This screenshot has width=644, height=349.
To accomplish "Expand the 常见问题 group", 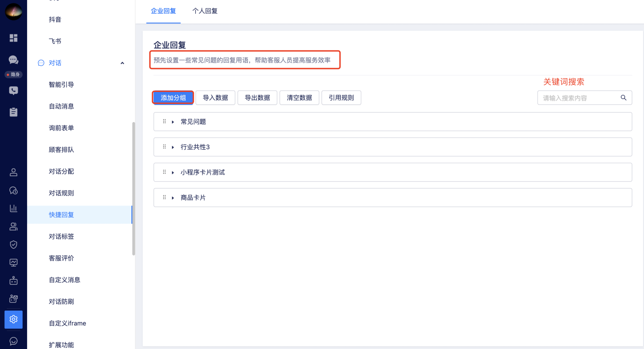I will coord(173,122).
